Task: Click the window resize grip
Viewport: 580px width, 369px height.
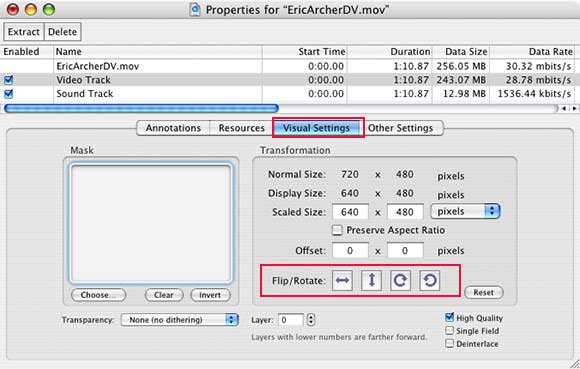Action: 574,363
